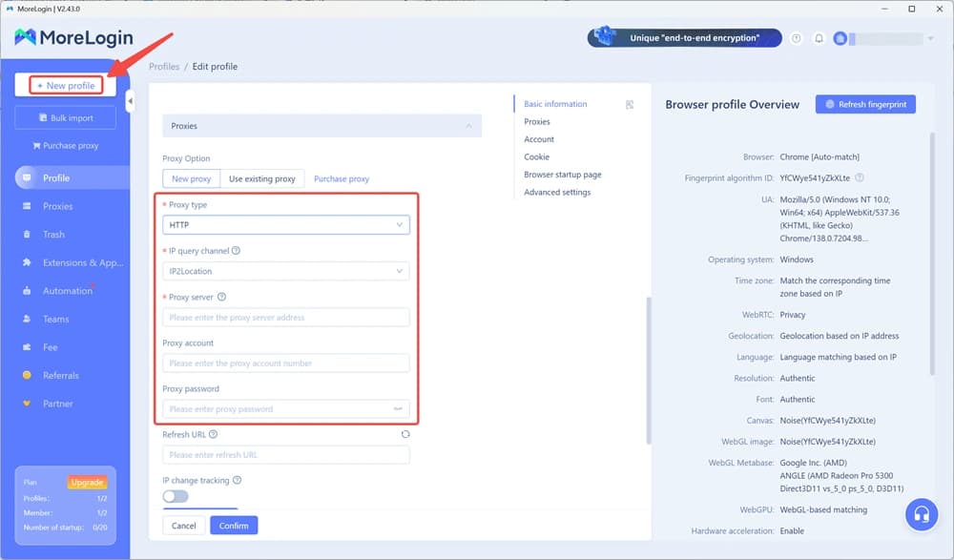
Task: Open the Partner section
Action: click(55, 403)
